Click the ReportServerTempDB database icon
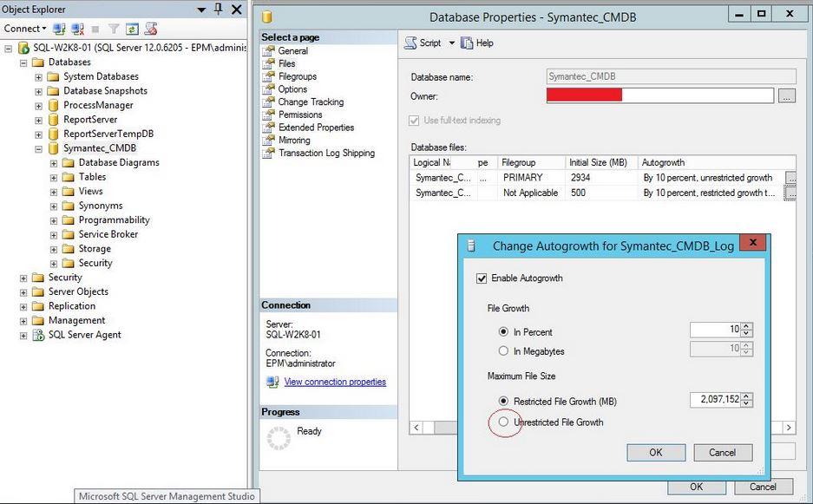Image resolution: width=813 pixels, height=504 pixels. pos(53,134)
